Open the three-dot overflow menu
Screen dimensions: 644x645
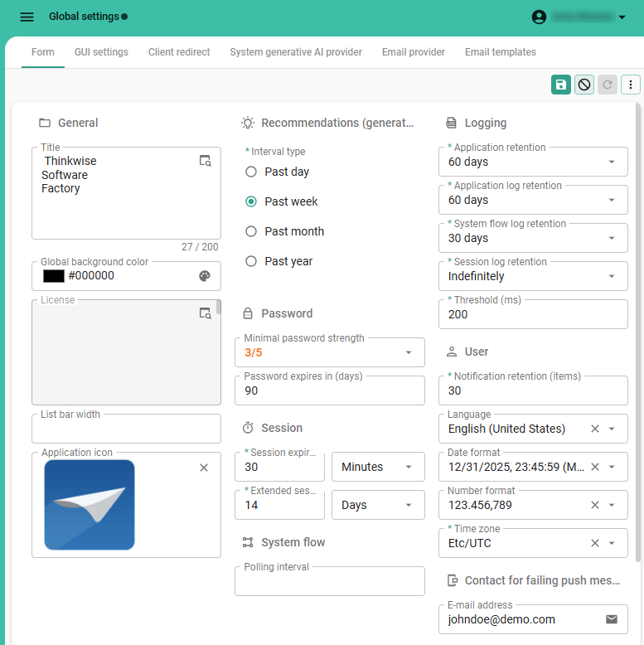point(631,85)
